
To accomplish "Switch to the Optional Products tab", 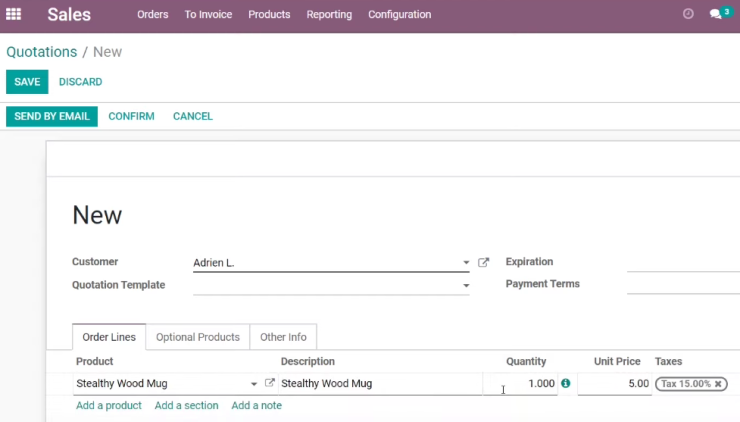I will [x=198, y=337].
